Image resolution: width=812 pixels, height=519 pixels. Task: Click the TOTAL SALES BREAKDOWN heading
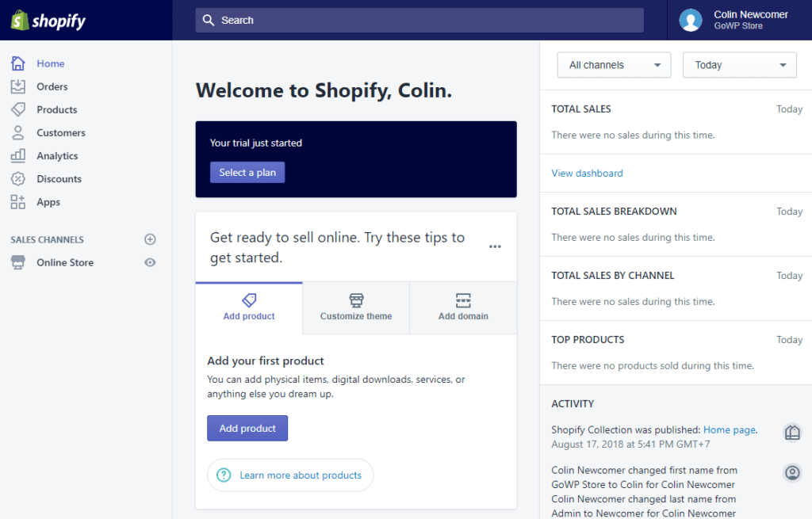615,211
